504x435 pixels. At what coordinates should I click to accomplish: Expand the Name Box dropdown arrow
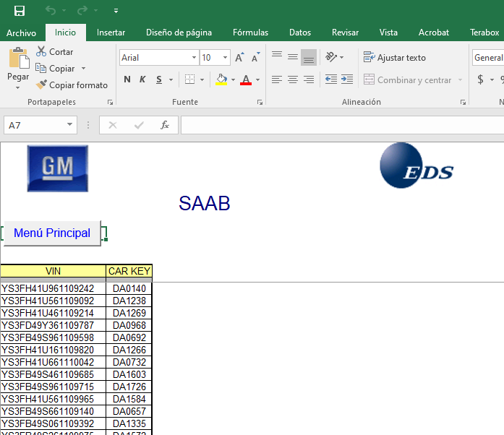click(70, 125)
